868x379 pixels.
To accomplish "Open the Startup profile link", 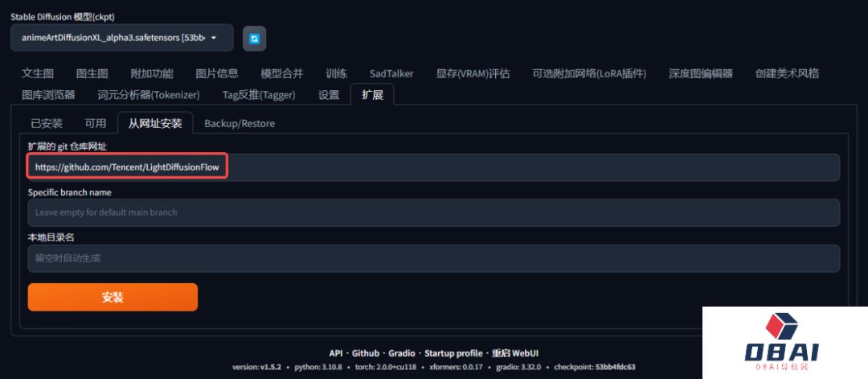I will [453, 353].
